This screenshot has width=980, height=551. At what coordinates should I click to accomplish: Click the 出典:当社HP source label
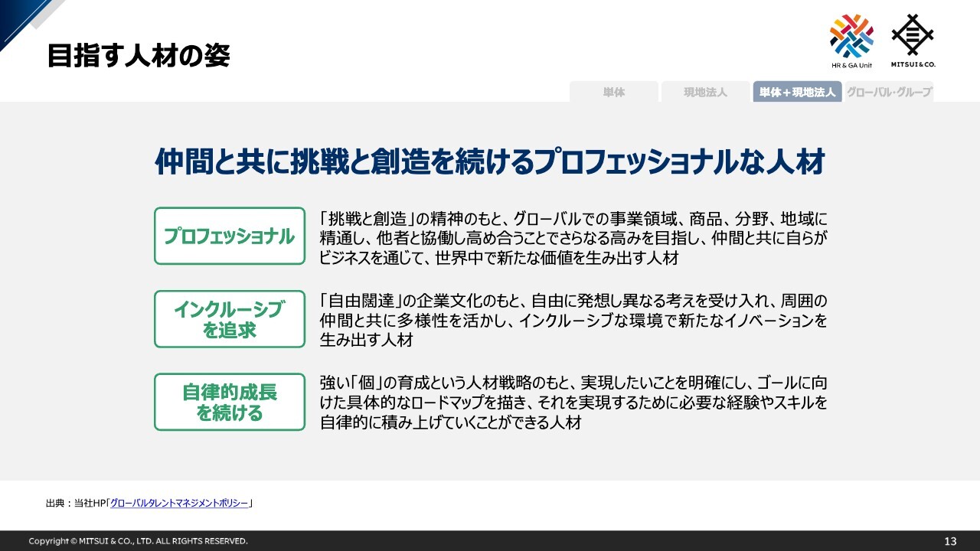point(75,504)
